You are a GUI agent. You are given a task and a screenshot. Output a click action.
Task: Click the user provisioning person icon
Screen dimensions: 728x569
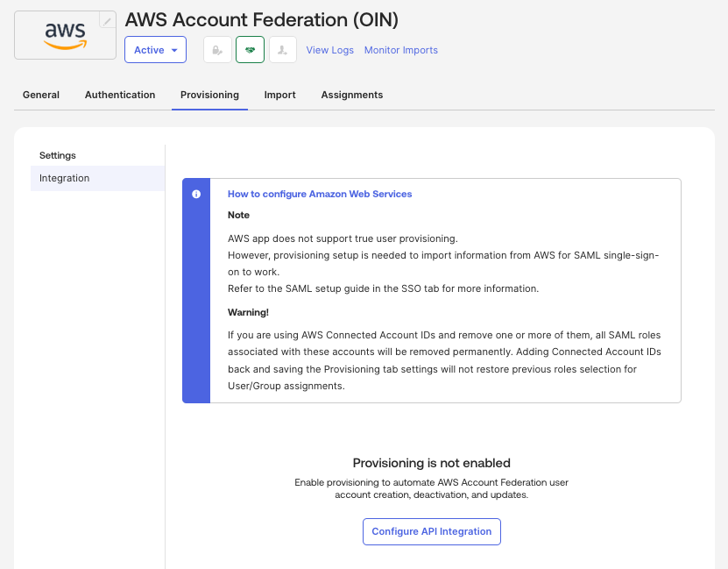click(283, 50)
